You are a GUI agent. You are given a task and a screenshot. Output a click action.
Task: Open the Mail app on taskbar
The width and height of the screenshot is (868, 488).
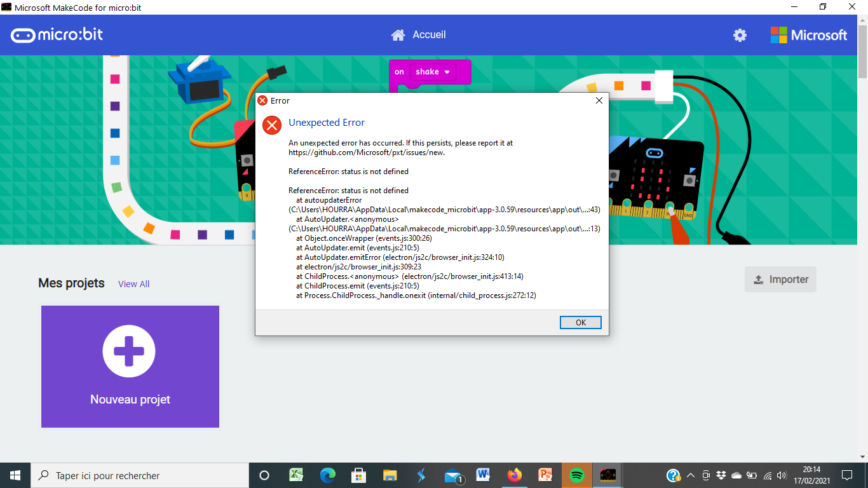point(452,475)
